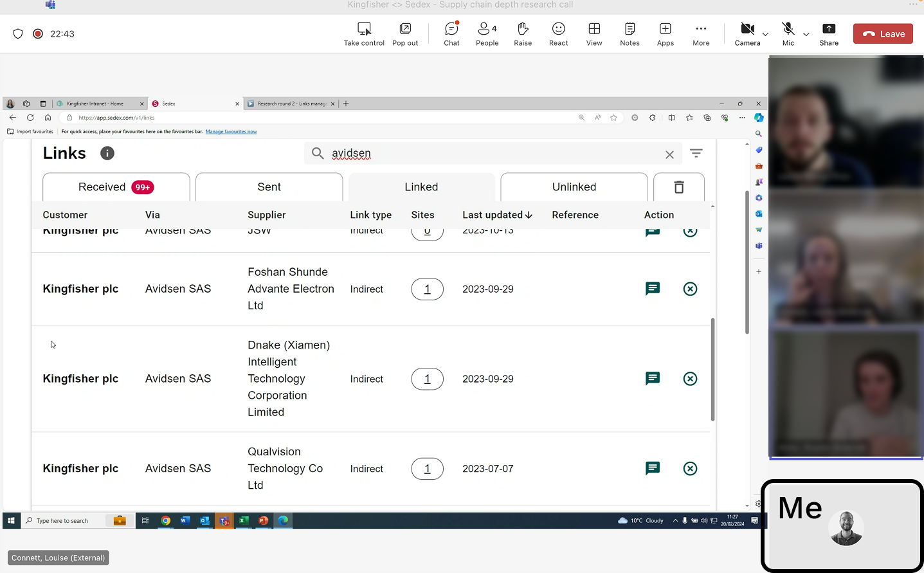
Task: Go back in the browser
Action: pos(13,118)
